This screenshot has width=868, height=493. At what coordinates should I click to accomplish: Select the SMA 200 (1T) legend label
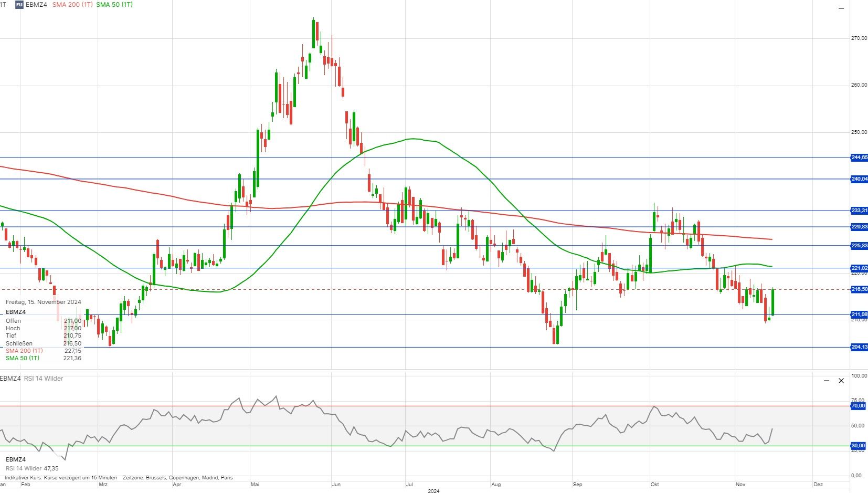point(72,5)
